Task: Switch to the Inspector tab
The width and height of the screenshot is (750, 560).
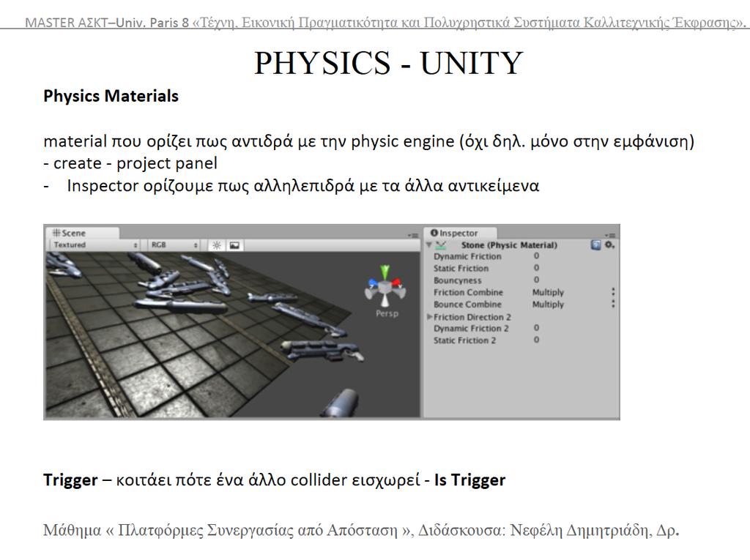Action: pyautogui.click(x=460, y=233)
